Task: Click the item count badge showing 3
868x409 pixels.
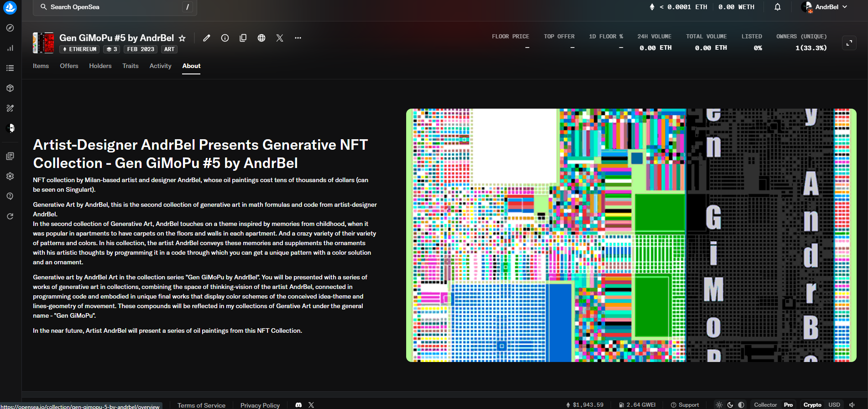Action: 112,49
